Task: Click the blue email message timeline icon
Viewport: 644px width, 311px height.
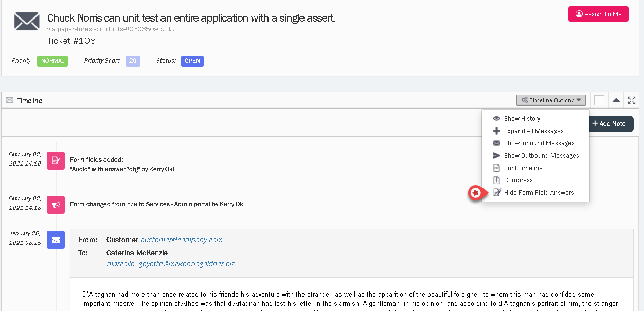Action: 56,240
